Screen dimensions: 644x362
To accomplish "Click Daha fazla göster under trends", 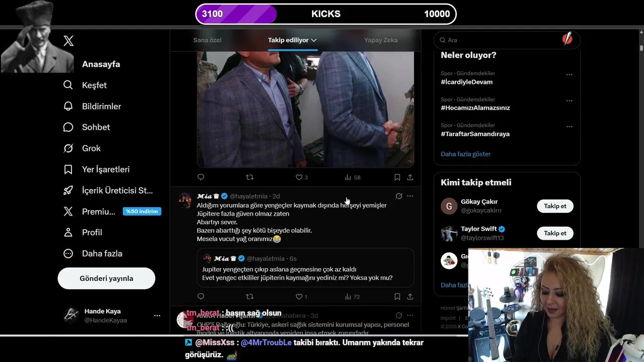I will click(465, 154).
